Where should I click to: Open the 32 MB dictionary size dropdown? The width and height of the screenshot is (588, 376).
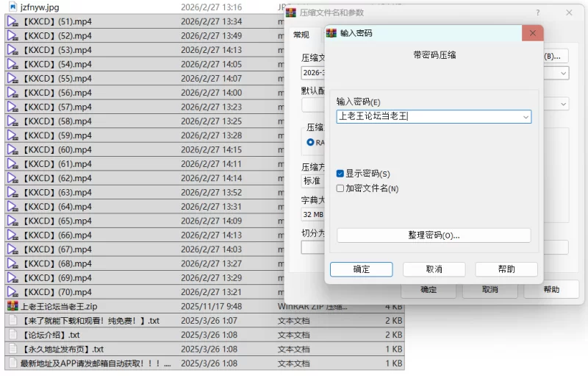313,215
